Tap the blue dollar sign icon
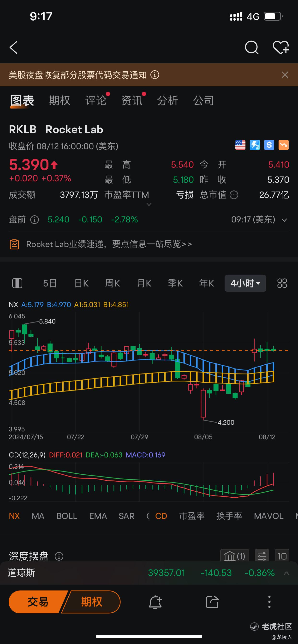Screen dimensions: 298x644 click(269, 145)
